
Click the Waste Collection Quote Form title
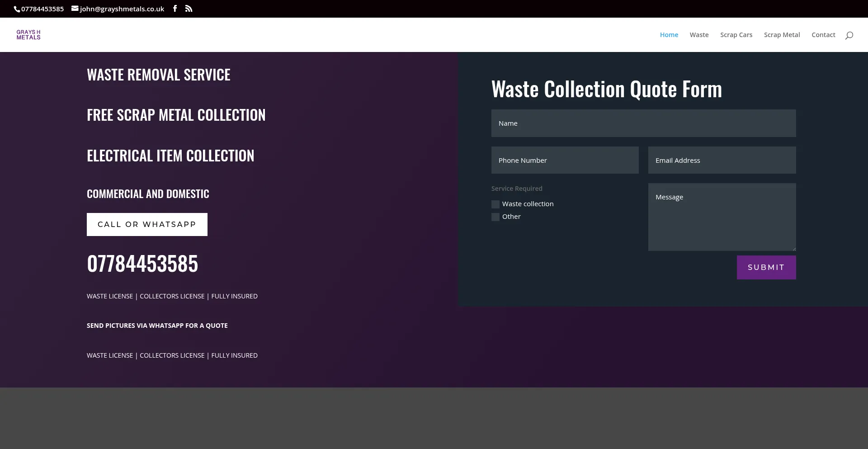[x=607, y=89]
